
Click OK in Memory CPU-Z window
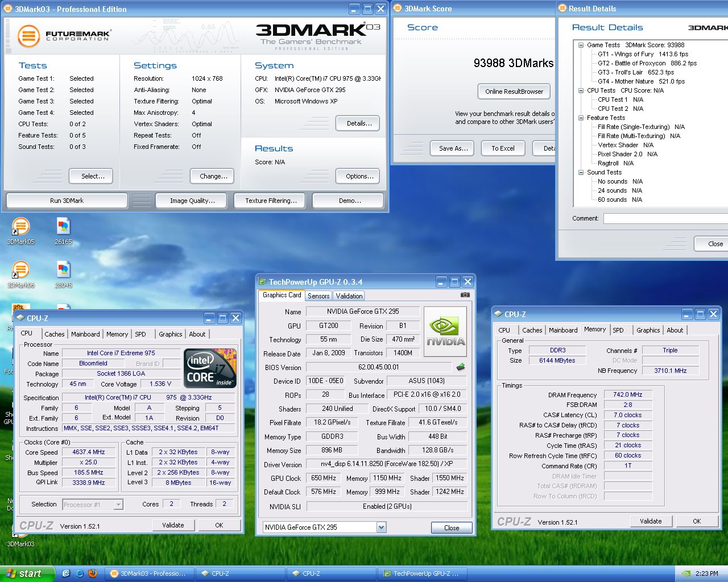tap(697, 521)
